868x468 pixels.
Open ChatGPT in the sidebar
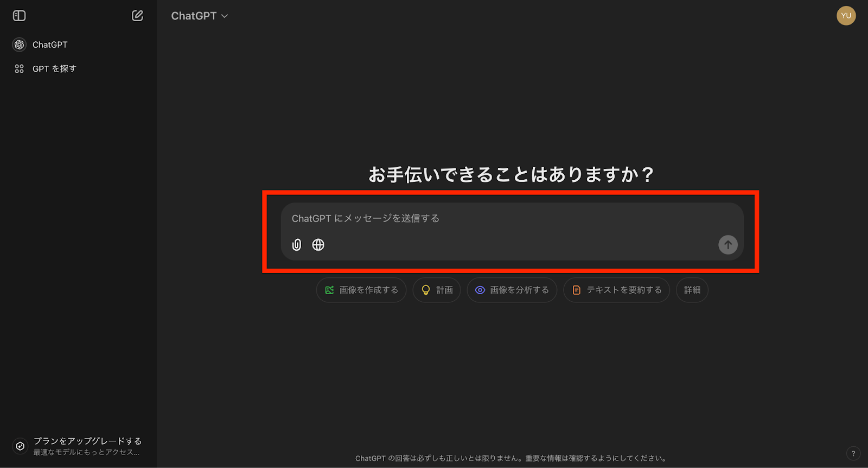[x=78, y=45]
